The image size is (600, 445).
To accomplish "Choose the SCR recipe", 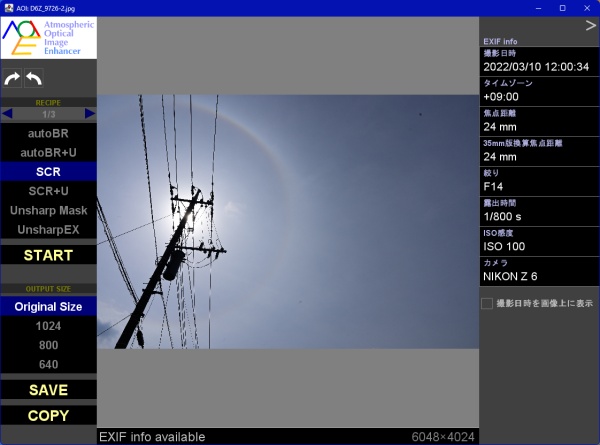I will pos(48,172).
